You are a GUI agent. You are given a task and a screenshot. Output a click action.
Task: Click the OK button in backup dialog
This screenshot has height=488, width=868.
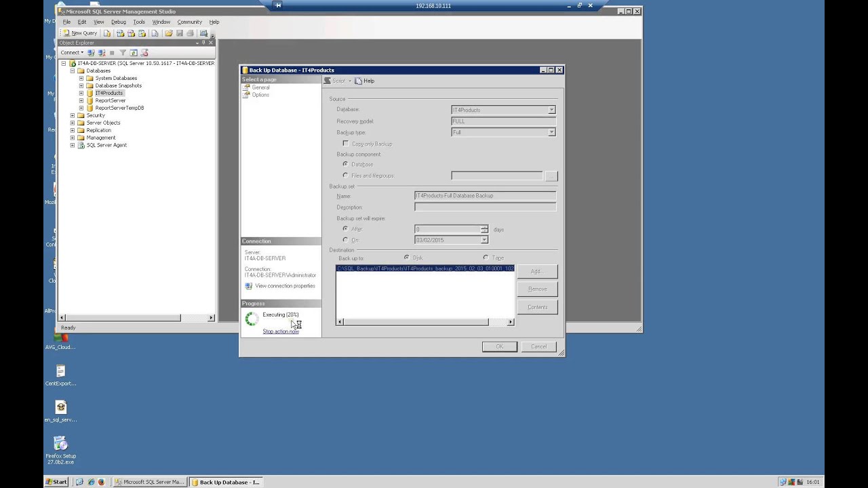pyautogui.click(x=500, y=346)
